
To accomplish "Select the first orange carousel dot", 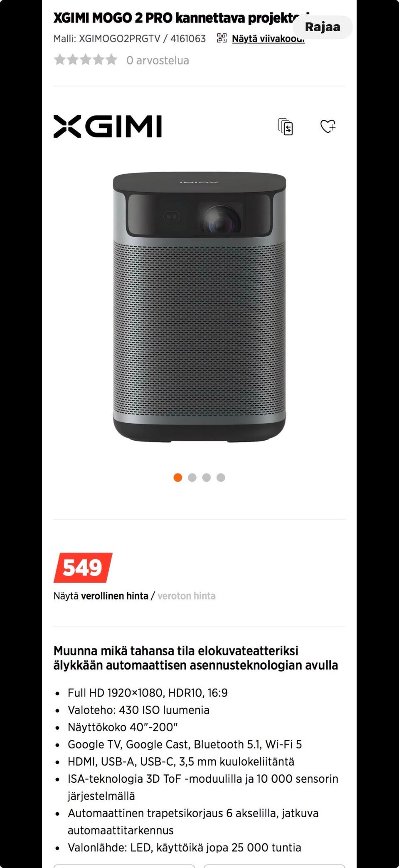I will [x=178, y=477].
